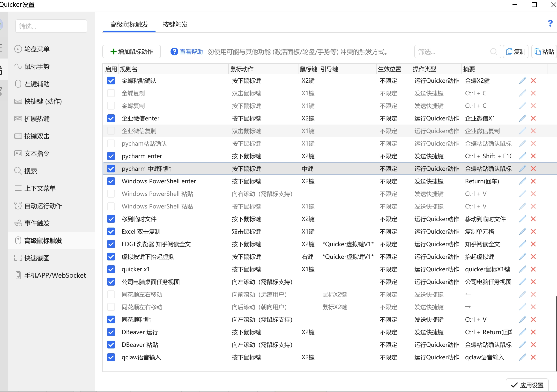Click the 增加鼠标动作 button
The height and width of the screenshot is (392, 557).
tap(132, 52)
